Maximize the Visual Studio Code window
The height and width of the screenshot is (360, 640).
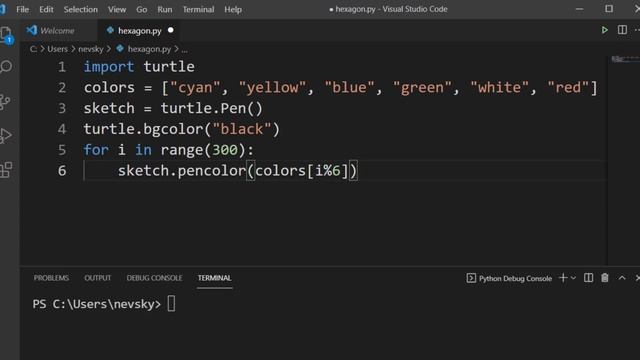(x=609, y=9)
